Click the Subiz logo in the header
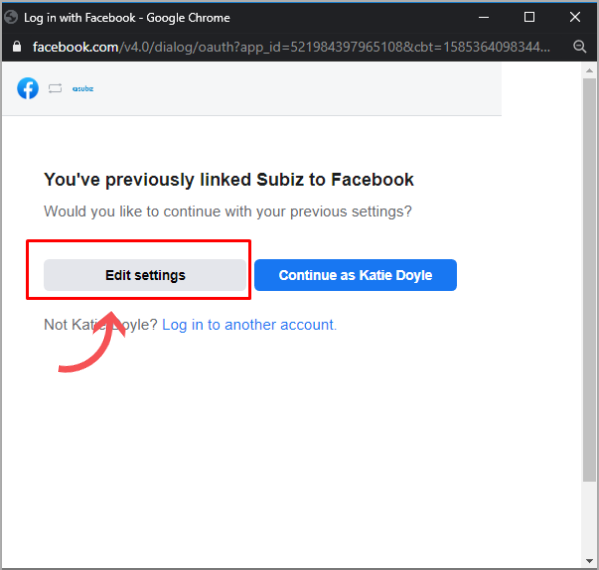Image resolution: width=599 pixels, height=570 pixels. click(83, 89)
